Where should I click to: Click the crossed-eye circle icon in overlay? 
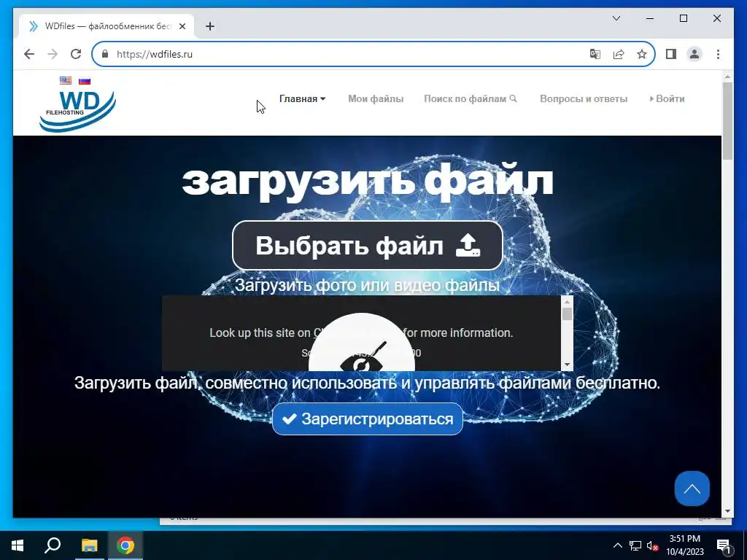pyautogui.click(x=362, y=343)
